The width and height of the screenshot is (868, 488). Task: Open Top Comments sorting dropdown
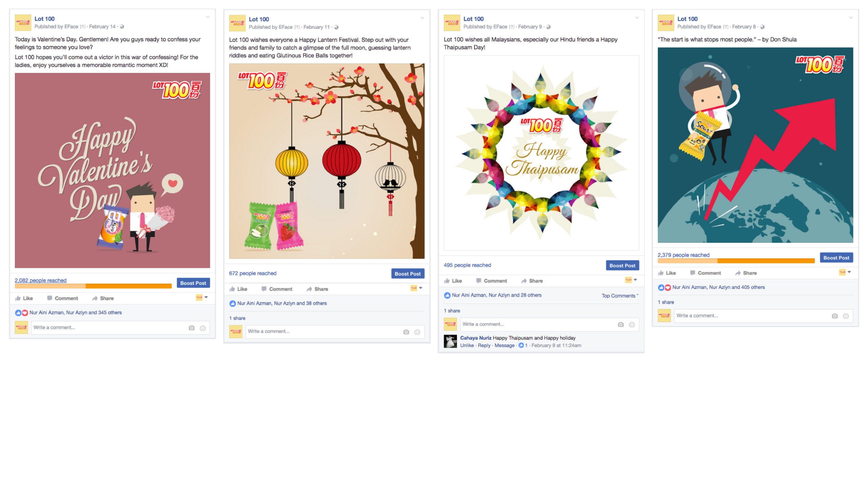[x=620, y=296]
